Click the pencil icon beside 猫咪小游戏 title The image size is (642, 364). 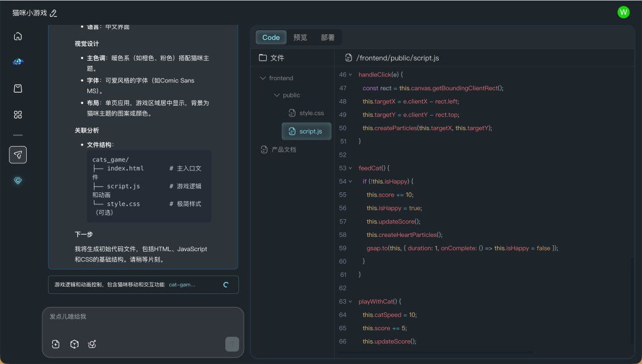[53, 13]
